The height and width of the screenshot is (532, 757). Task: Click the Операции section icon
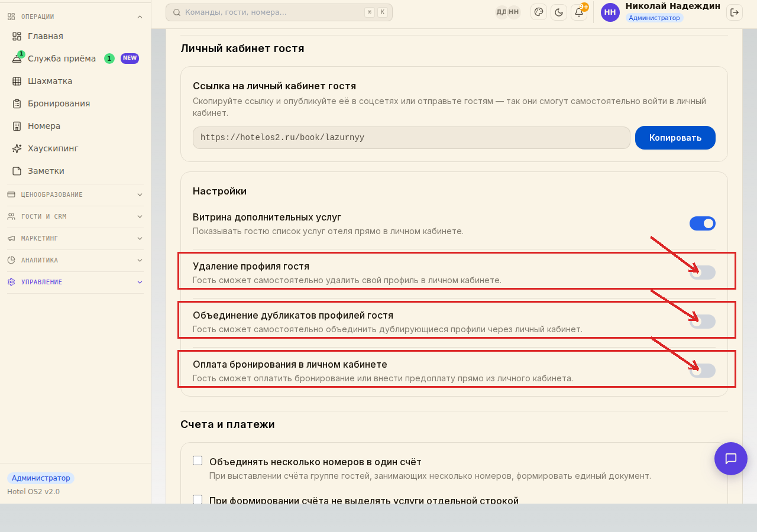click(x=11, y=17)
